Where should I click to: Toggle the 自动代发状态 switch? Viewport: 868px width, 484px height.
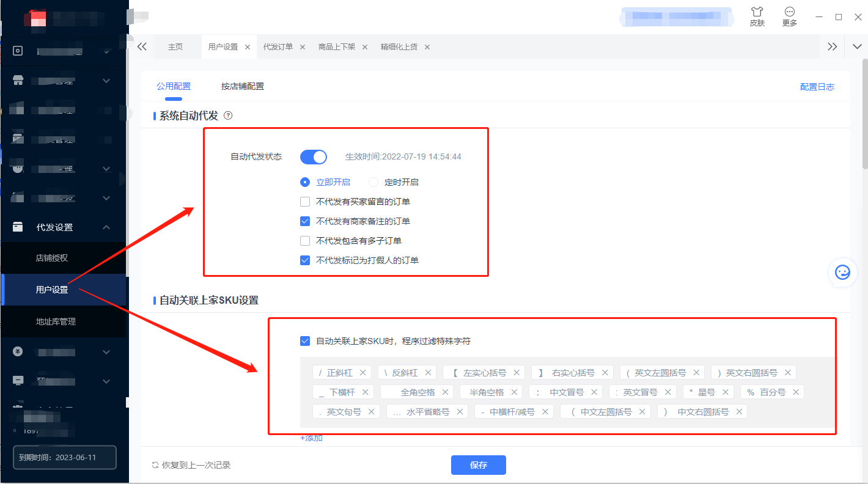point(314,157)
